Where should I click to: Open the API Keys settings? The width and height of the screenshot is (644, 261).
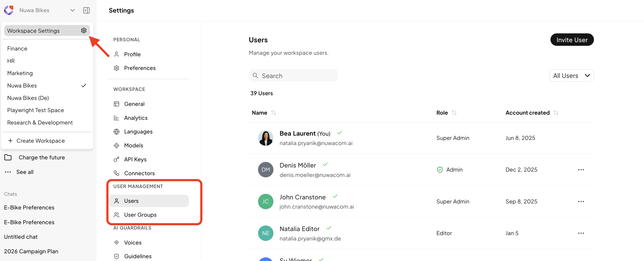[x=135, y=159]
